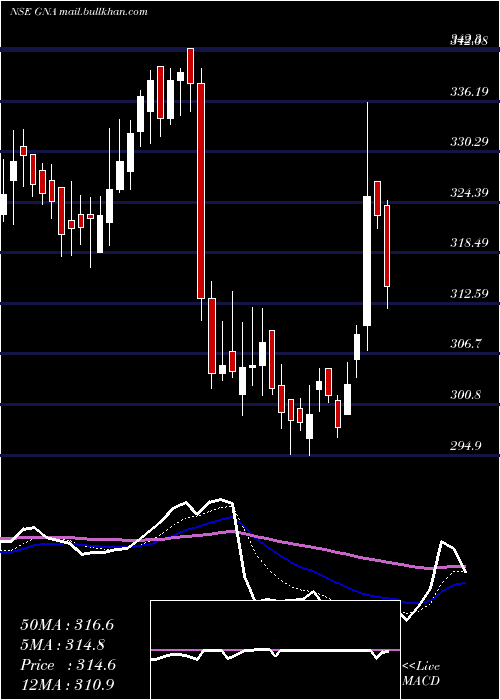Click the Price : 314.6 readout
Image resolution: width=500 pixels, height=700 pixels.
click(x=68, y=665)
